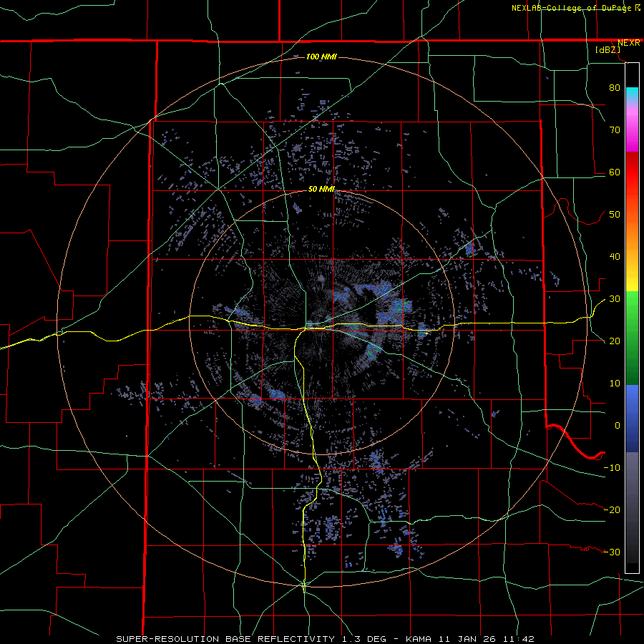Click the '11 JAN 26 11:42' timestamp
The width and height of the screenshot is (644, 644).
487,639
